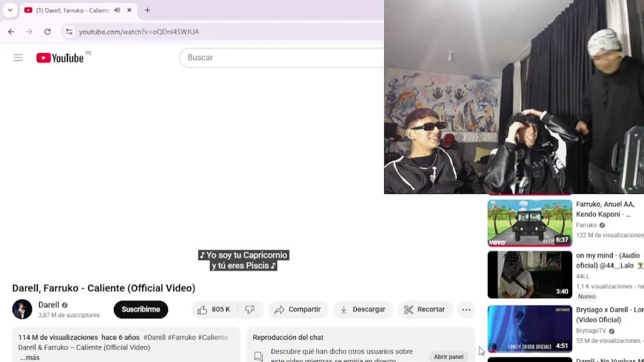The width and height of the screenshot is (644, 362).
Task: Reload the page with refresh icon
Action: (x=47, y=32)
